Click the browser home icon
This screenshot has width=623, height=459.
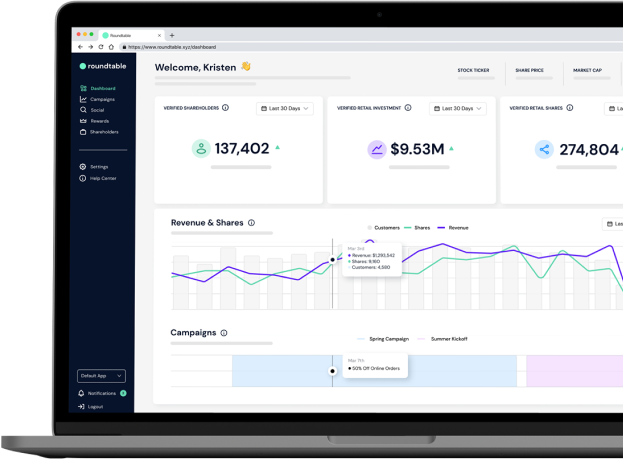(x=111, y=47)
